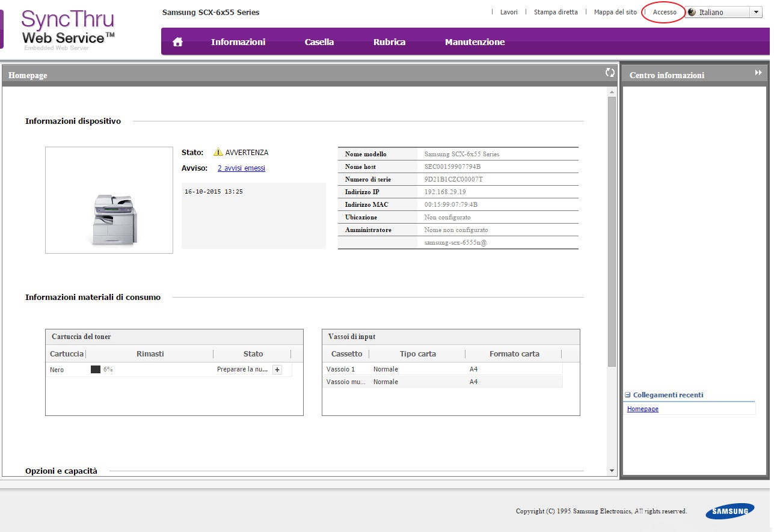Open the Manutenzione menu

click(475, 42)
